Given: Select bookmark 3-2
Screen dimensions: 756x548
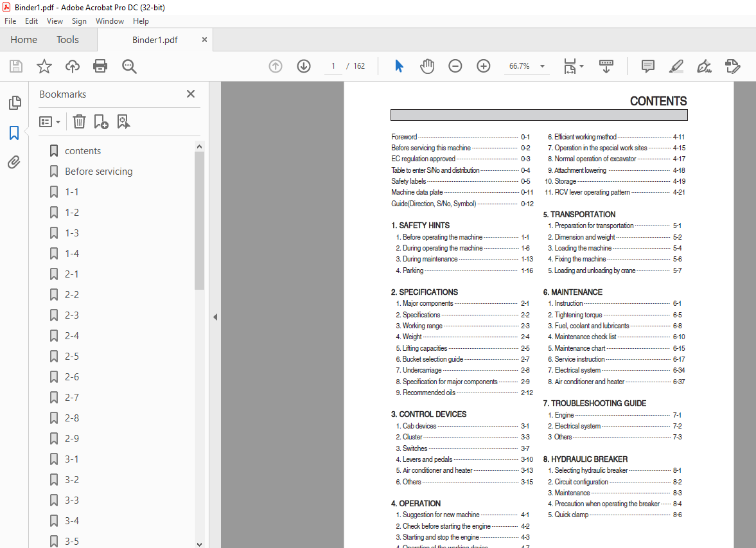Looking at the screenshot, I should pos(72,480).
